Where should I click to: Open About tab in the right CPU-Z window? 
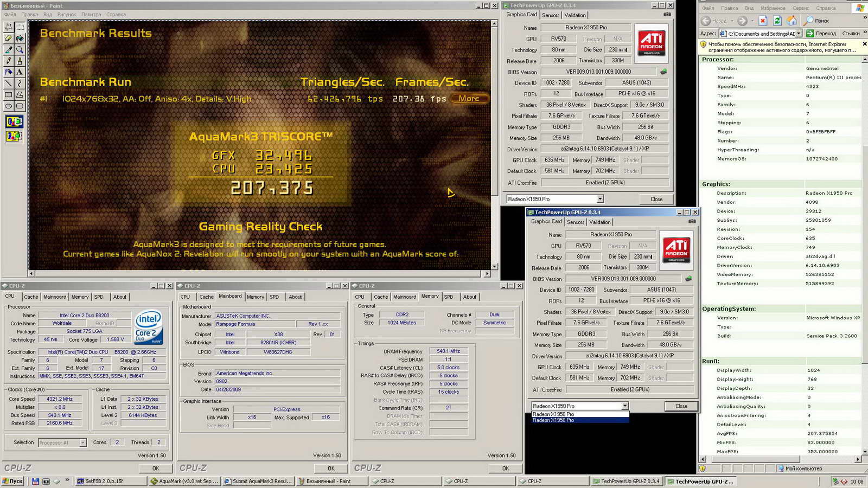click(x=470, y=297)
